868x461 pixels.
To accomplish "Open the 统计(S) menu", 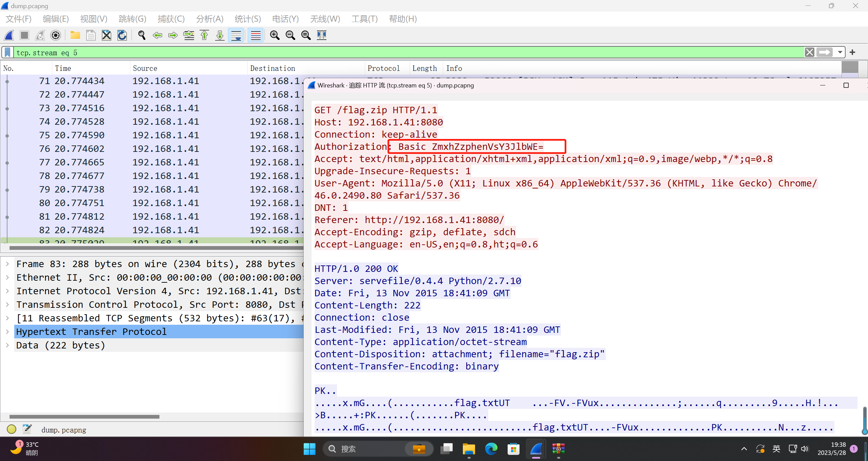I will coord(248,19).
